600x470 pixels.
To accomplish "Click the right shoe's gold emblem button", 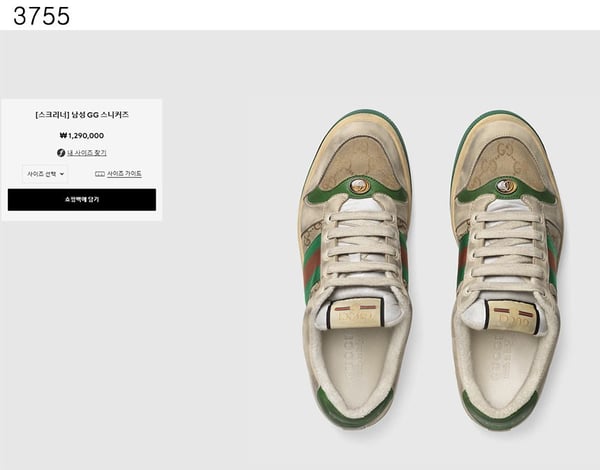I will [x=507, y=186].
